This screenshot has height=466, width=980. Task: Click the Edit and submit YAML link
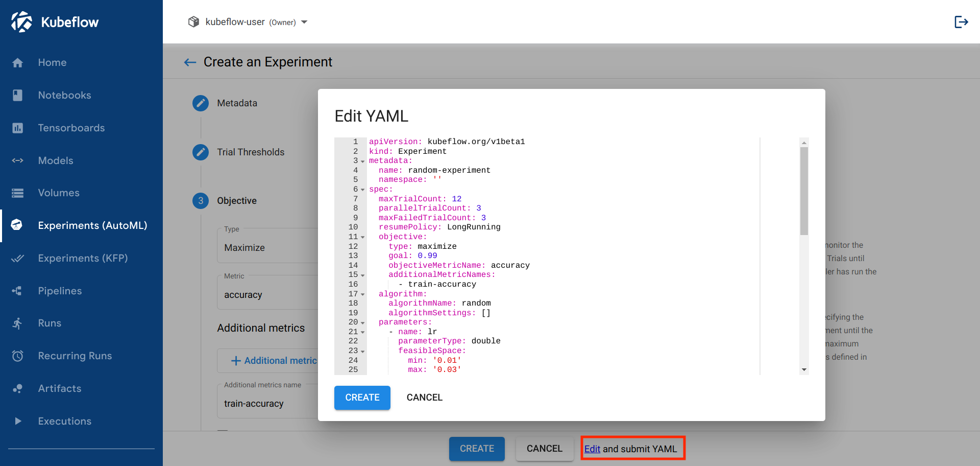point(592,449)
